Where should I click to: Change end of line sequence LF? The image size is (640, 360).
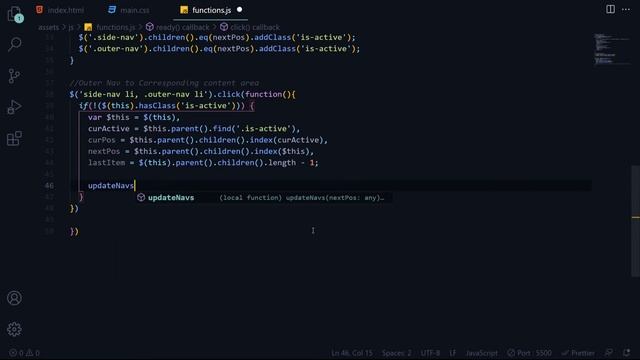click(453, 353)
